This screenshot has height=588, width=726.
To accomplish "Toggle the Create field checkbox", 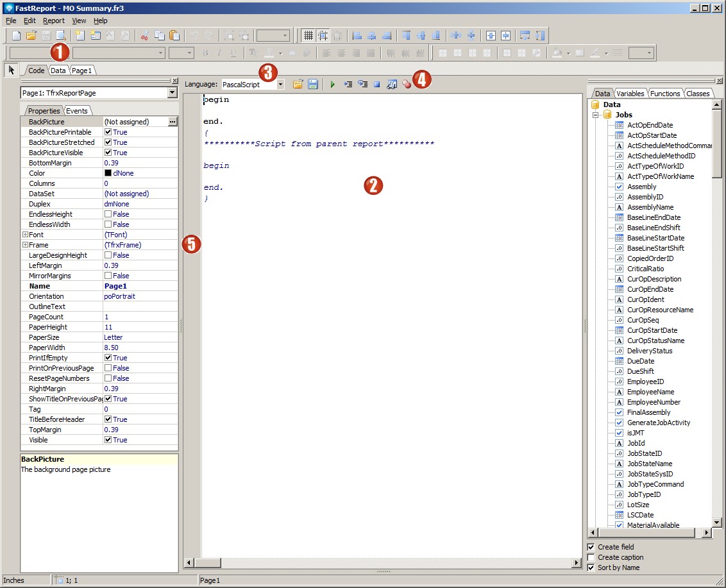I will pyautogui.click(x=591, y=547).
